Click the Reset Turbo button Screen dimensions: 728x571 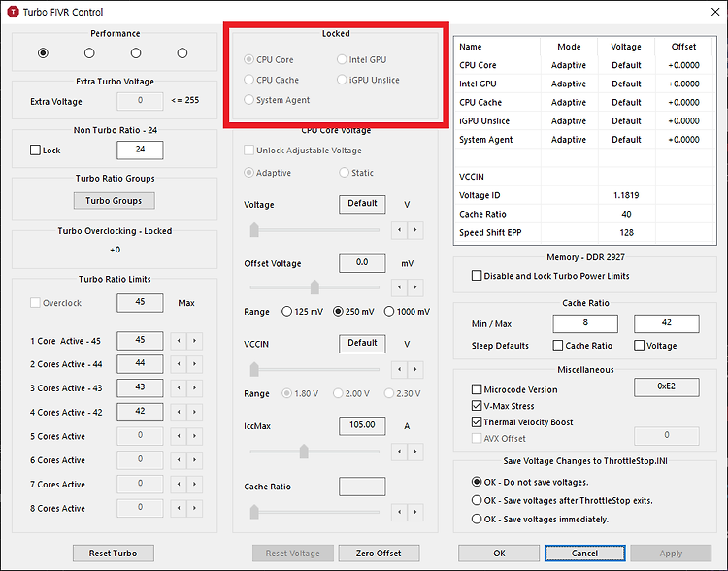114,553
